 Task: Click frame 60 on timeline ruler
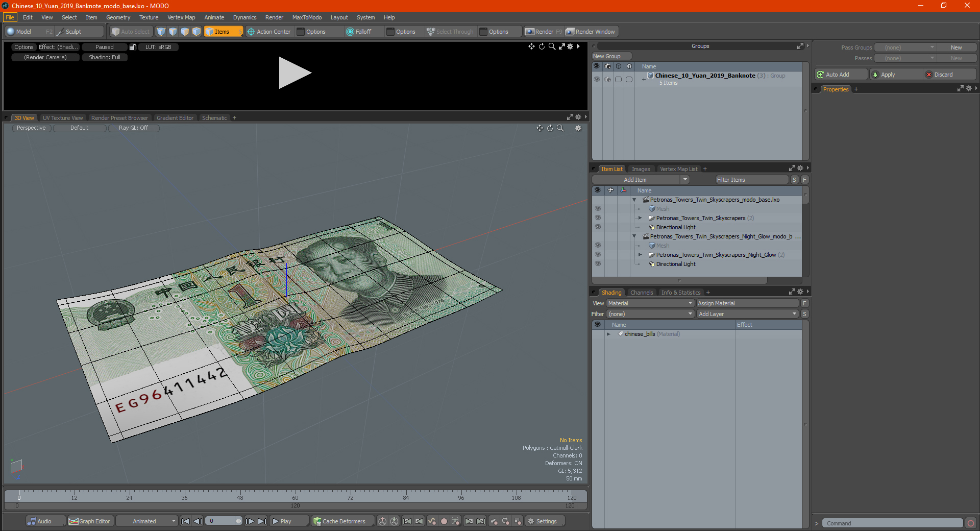point(295,497)
